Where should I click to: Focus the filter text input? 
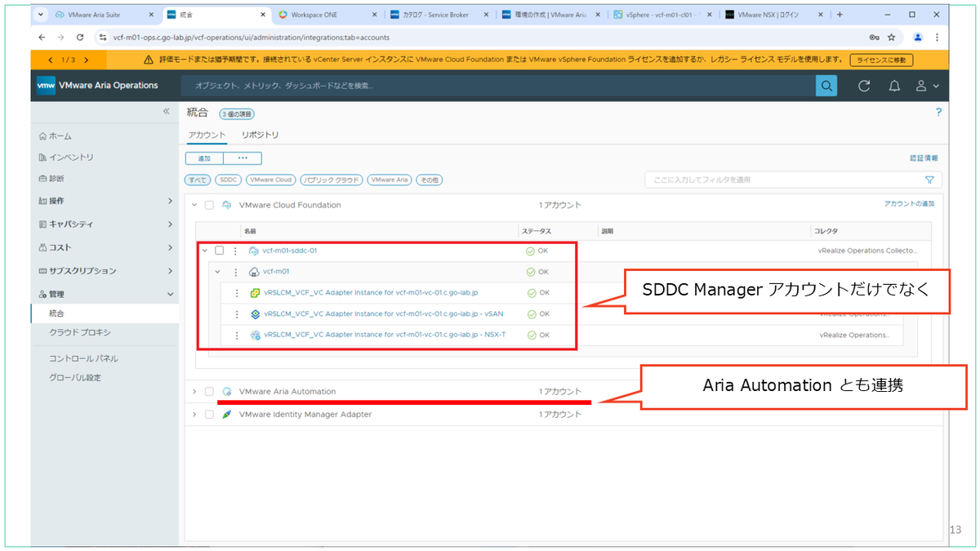pos(783,180)
